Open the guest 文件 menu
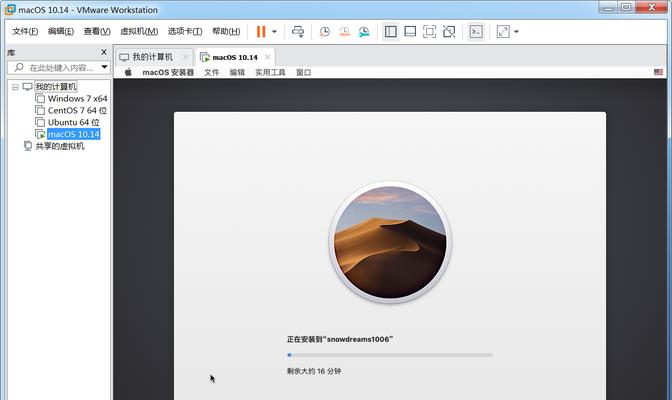Image resolution: width=672 pixels, height=400 pixels. click(x=211, y=72)
